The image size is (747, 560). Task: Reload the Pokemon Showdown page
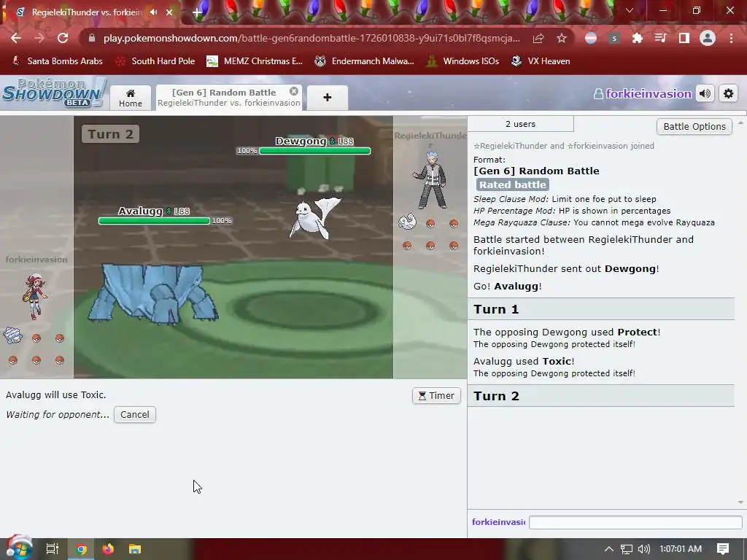coord(63,38)
